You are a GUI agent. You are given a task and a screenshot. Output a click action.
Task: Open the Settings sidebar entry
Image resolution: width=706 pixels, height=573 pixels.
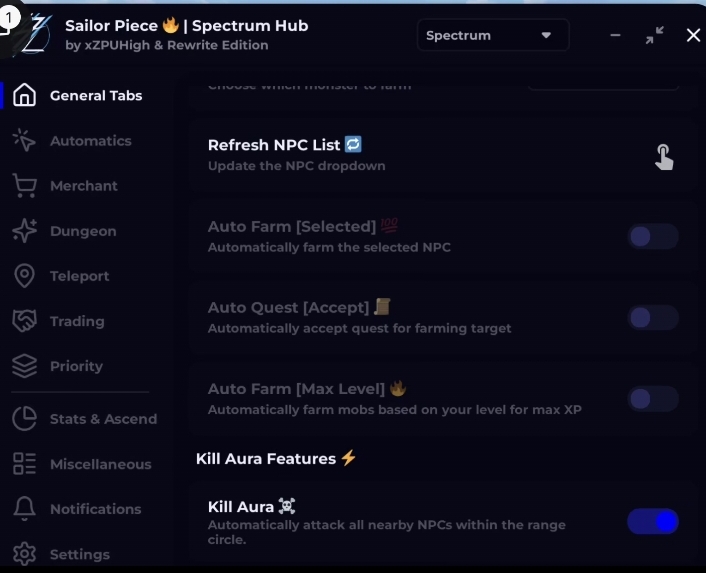pyautogui.click(x=79, y=554)
